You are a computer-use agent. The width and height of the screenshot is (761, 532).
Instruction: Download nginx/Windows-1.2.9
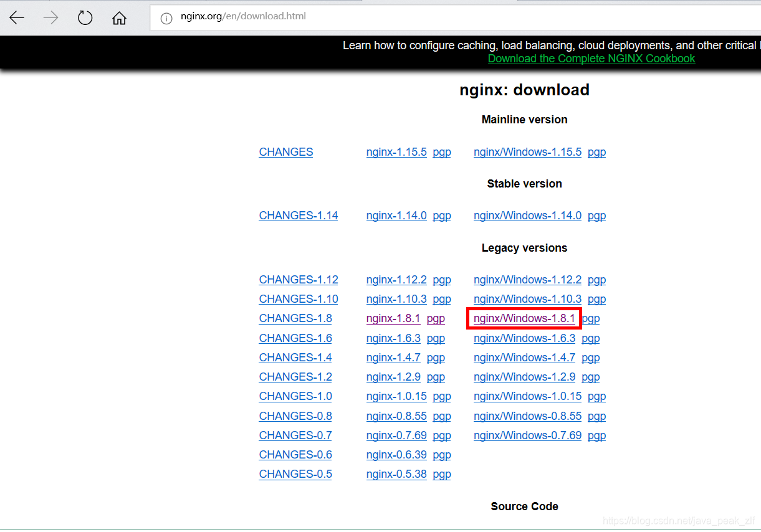pos(524,377)
